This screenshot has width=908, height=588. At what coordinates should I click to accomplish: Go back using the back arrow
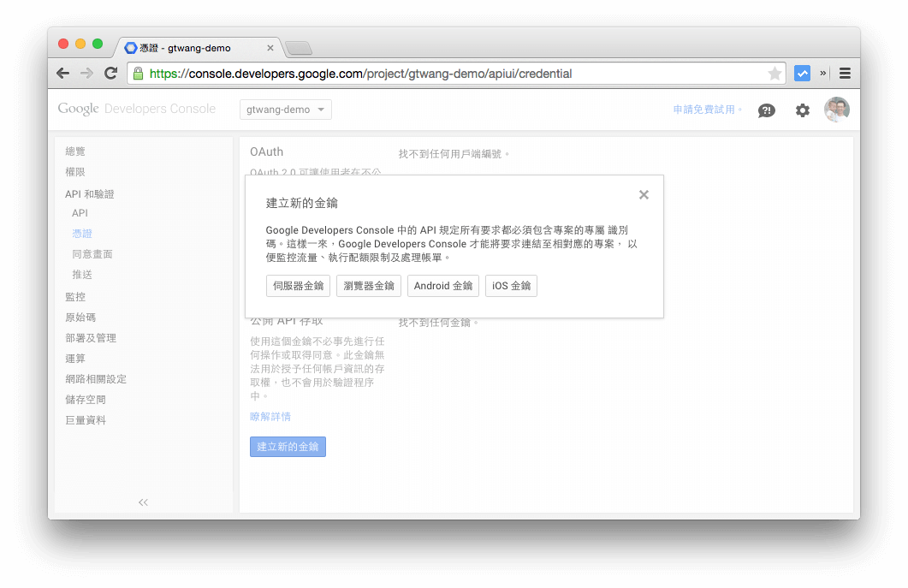pyautogui.click(x=62, y=73)
